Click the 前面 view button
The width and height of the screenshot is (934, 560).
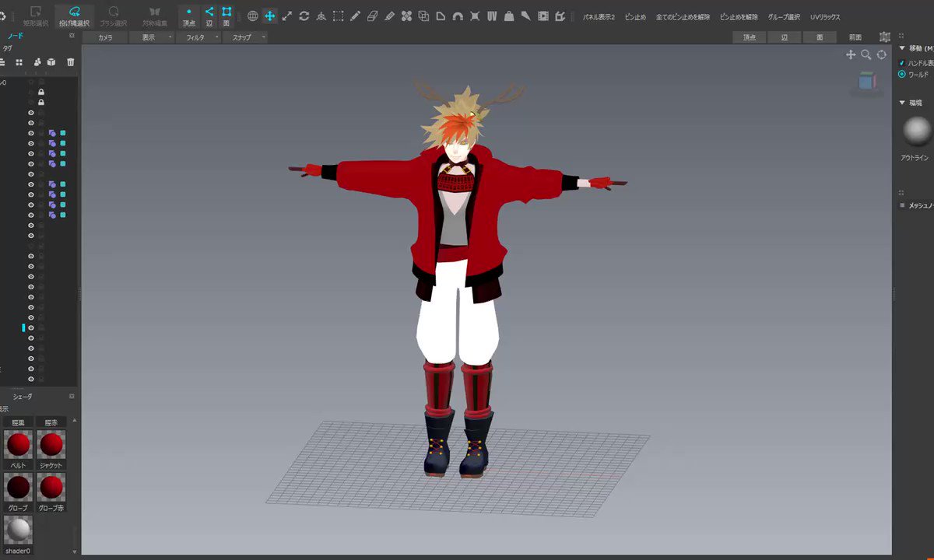click(x=855, y=37)
